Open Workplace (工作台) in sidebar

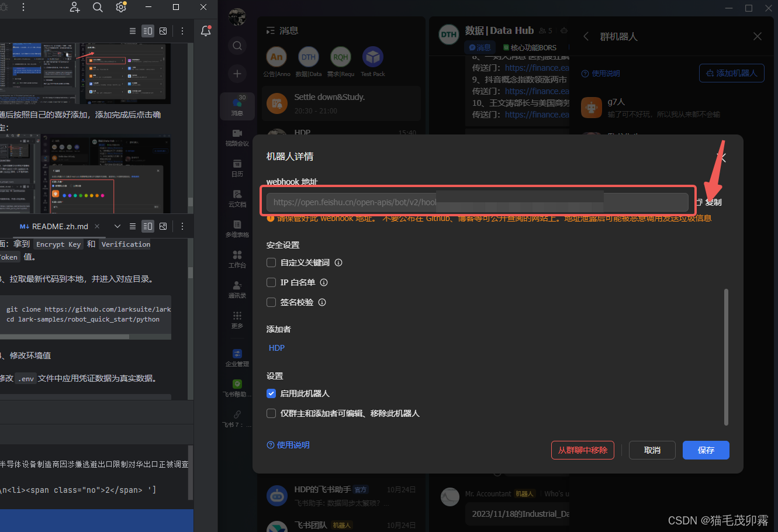(x=237, y=260)
